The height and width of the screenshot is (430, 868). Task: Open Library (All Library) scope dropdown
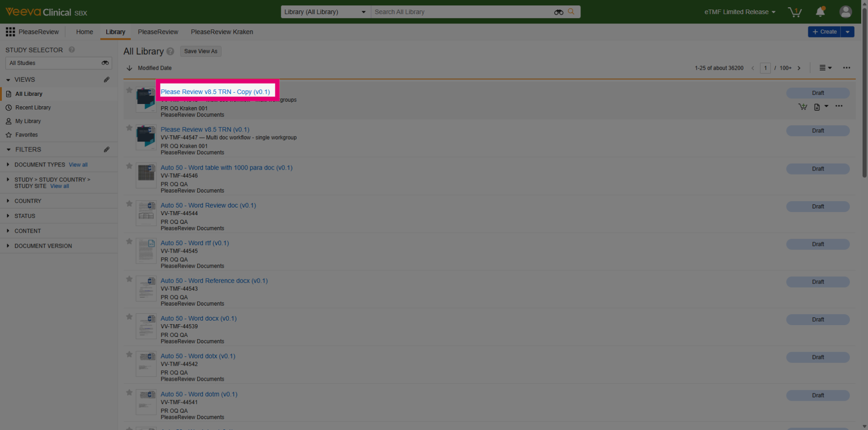(x=325, y=12)
